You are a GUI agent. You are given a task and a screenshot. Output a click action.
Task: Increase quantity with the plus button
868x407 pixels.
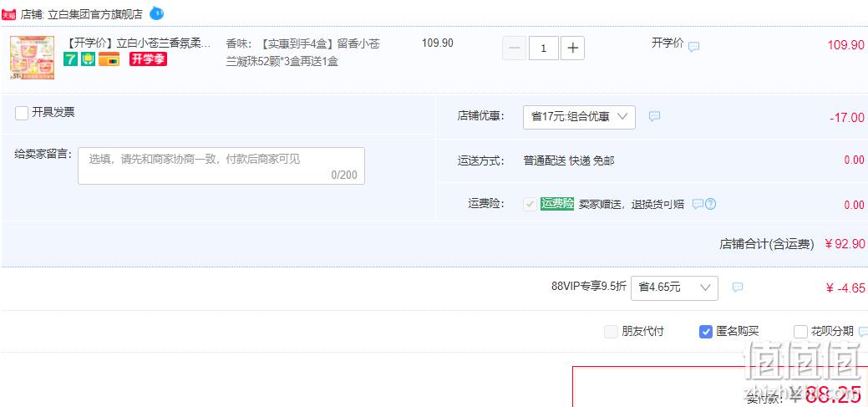(572, 48)
